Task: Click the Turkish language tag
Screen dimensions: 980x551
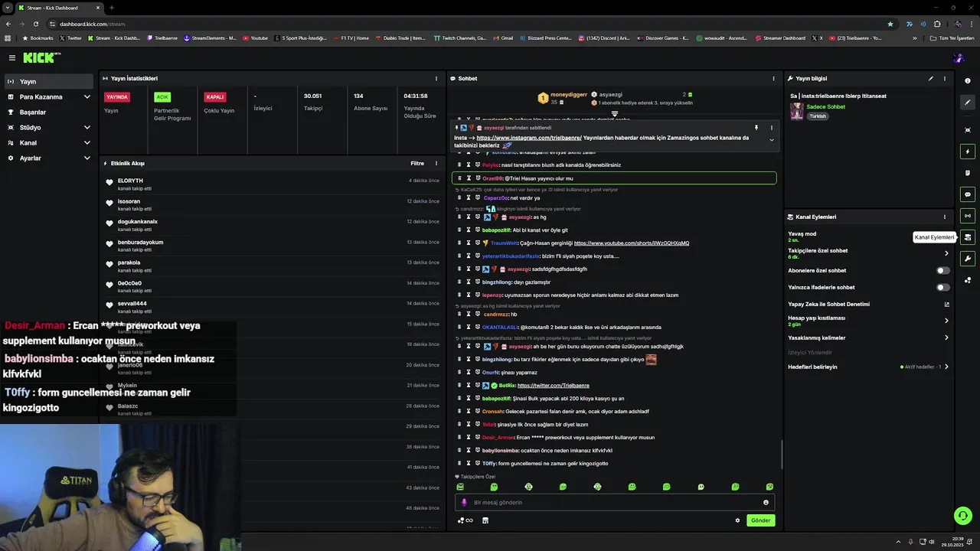Action: tap(818, 116)
